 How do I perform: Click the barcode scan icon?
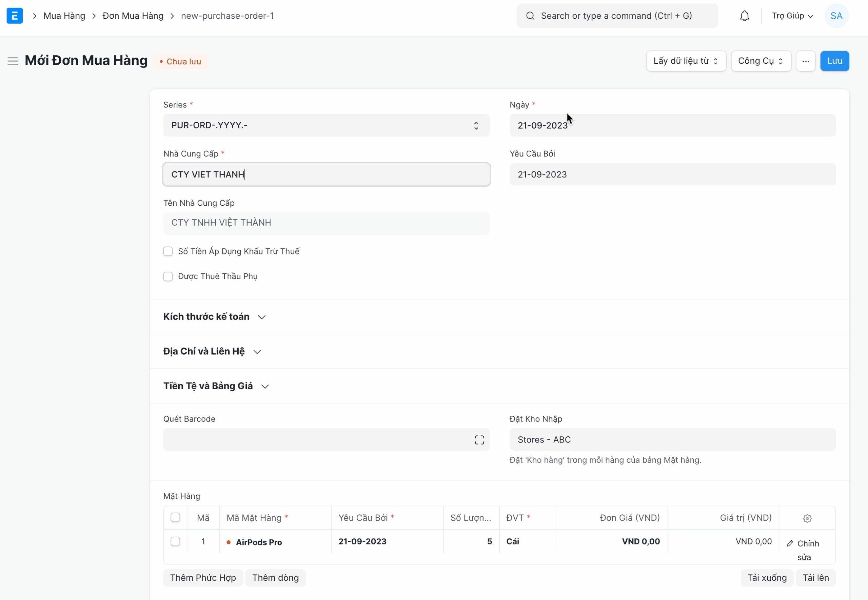pos(479,439)
